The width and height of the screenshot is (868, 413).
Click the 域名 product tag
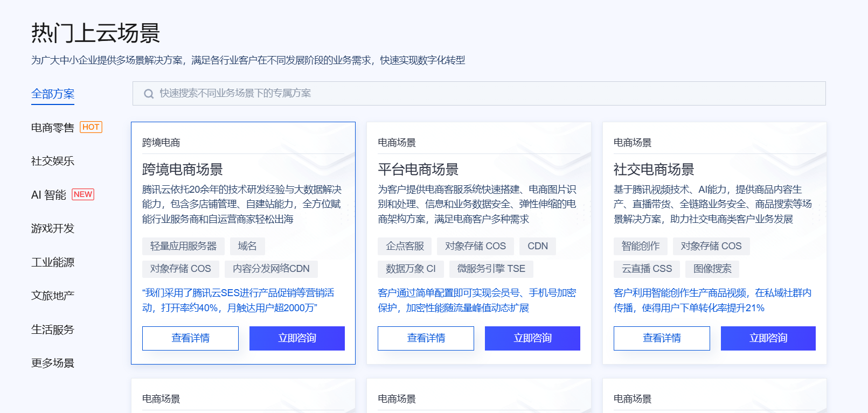(247, 246)
